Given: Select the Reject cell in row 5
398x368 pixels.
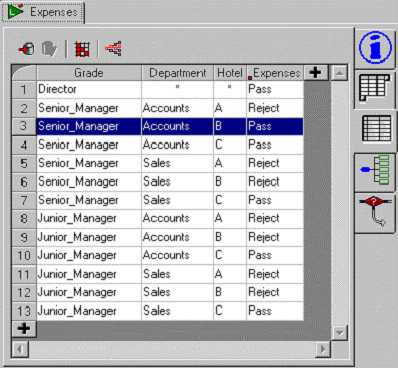Looking at the screenshot, I should [x=275, y=163].
